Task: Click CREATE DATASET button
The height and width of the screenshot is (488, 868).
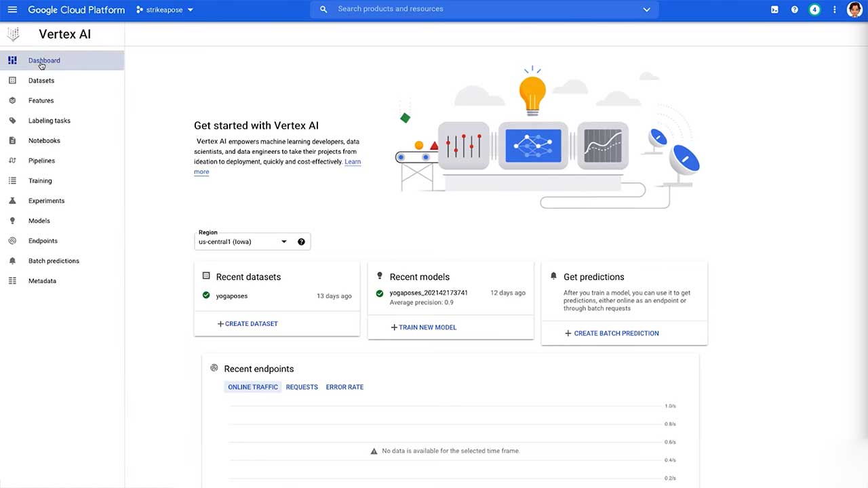Action: click(248, 324)
